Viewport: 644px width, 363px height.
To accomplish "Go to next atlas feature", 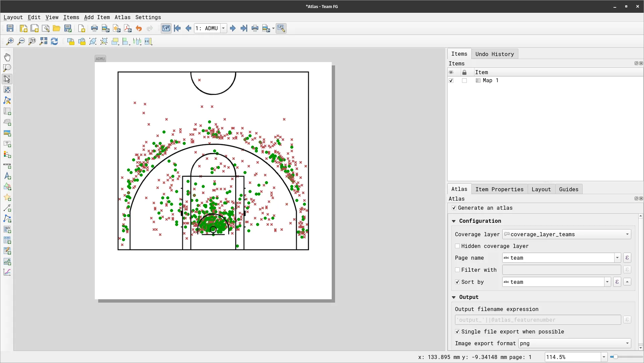I will coord(233,29).
